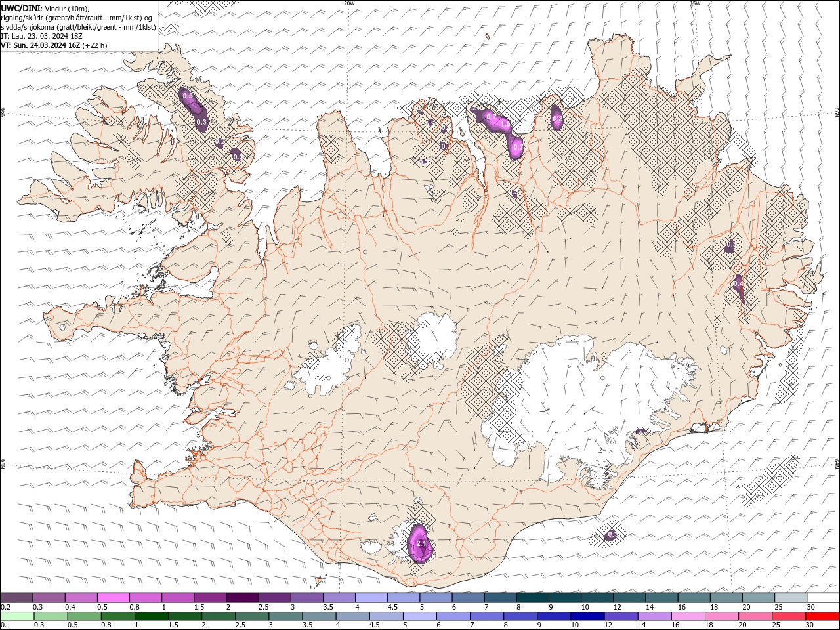Screen dimensions: 840x630
Task: Select the light pink rain swatch at 16
Action: click(687, 616)
